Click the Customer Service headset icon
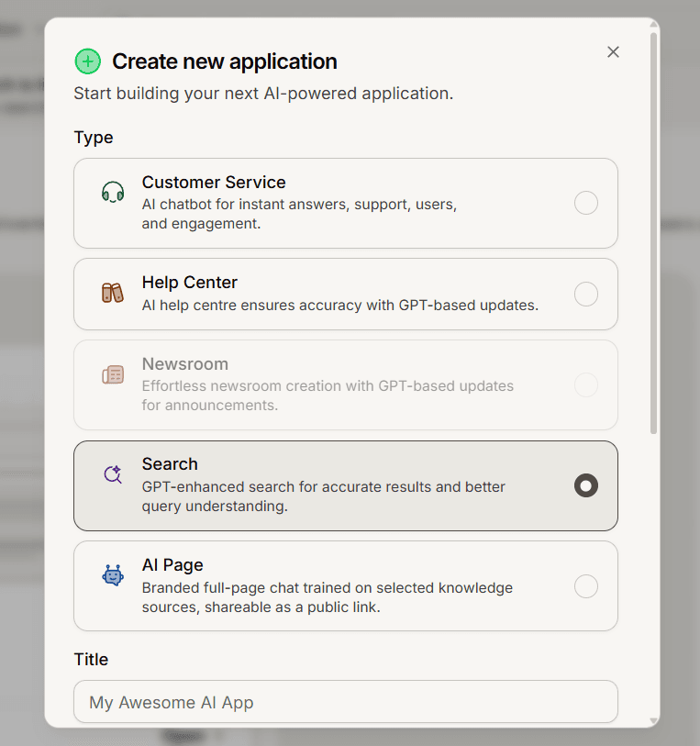 click(113, 192)
